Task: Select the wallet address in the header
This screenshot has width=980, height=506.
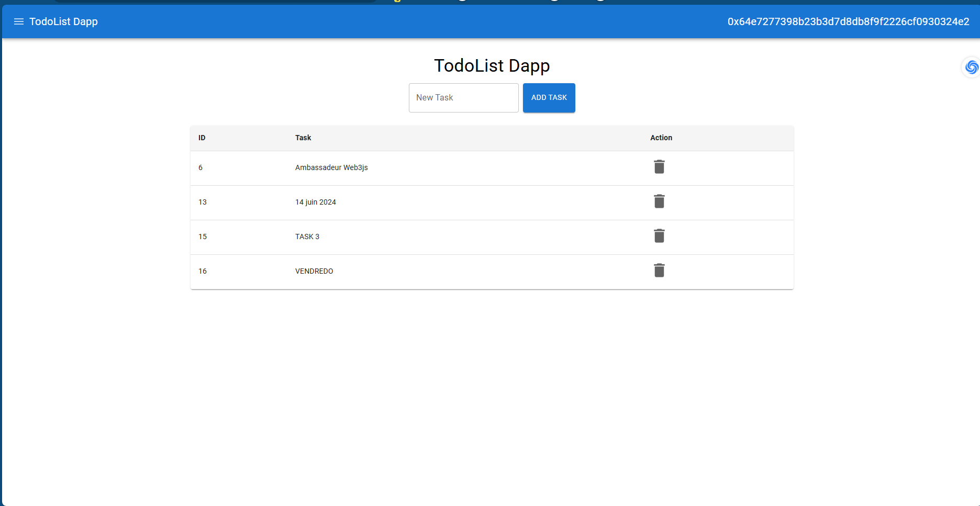Action: tap(848, 21)
